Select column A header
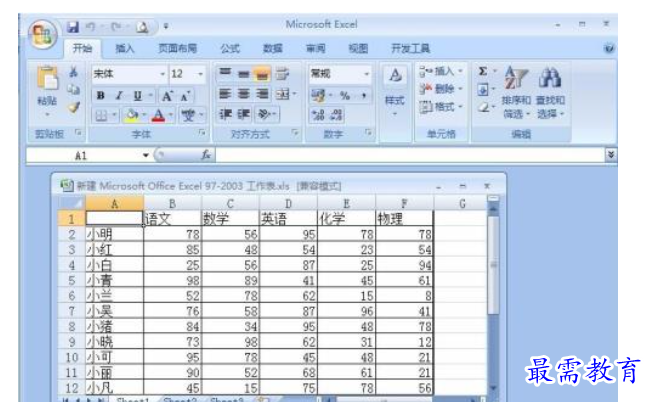The width and height of the screenshot is (649, 402). click(x=115, y=203)
